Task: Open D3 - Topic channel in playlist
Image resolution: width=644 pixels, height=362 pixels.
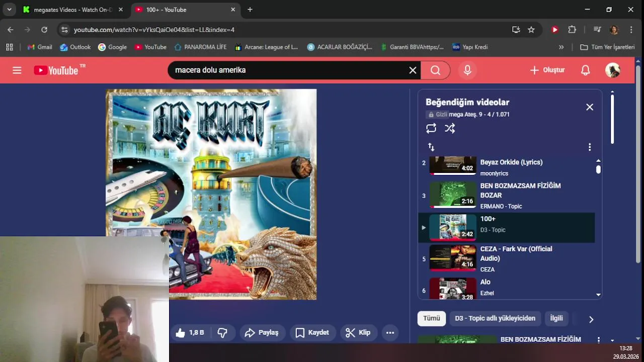Action: (493, 230)
